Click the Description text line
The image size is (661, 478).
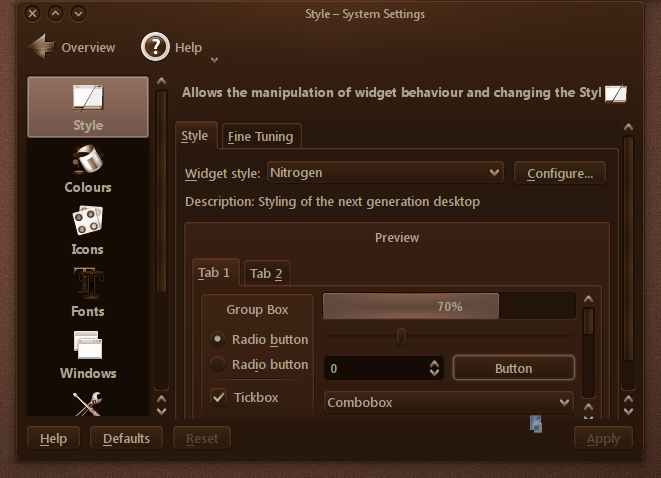pos(332,201)
